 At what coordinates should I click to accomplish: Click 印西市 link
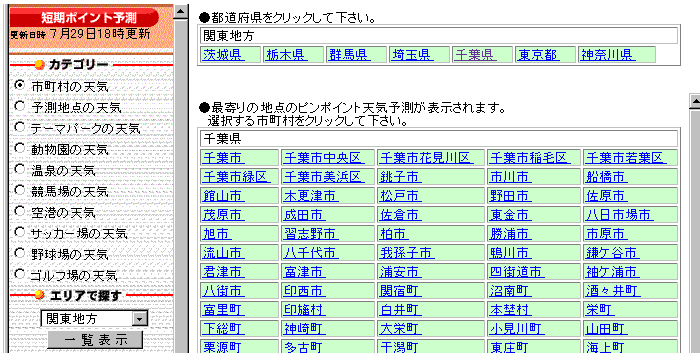[x=304, y=291]
